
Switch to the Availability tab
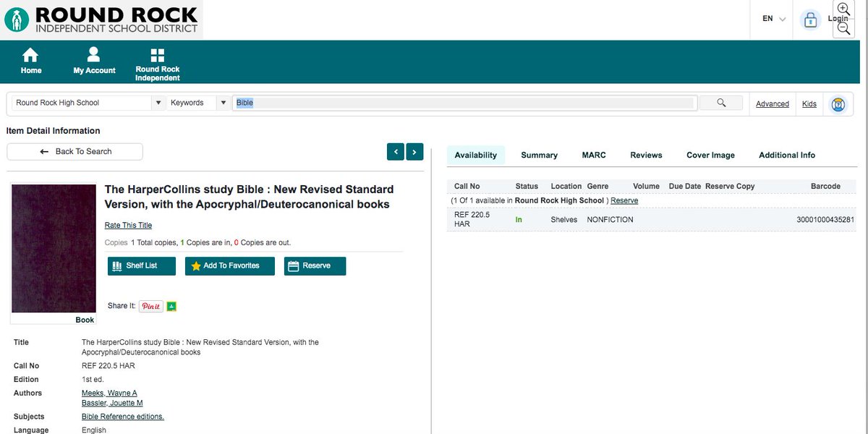pyautogui.click(x=476, y=155)
